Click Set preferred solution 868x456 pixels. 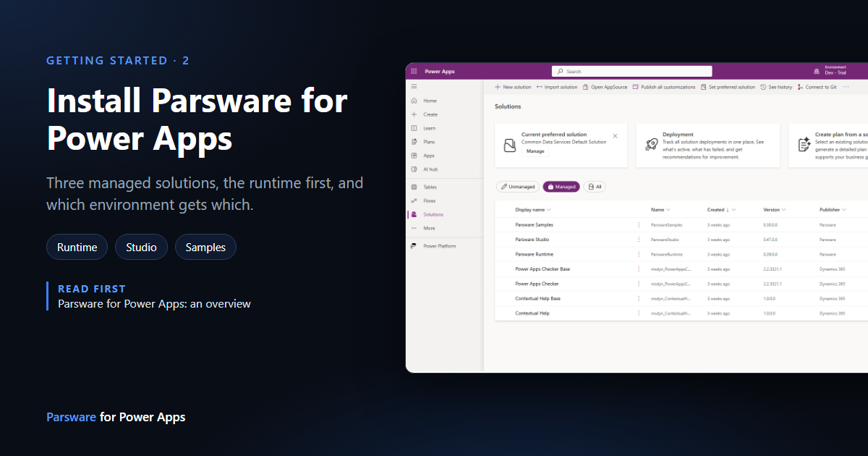[728, 87]
